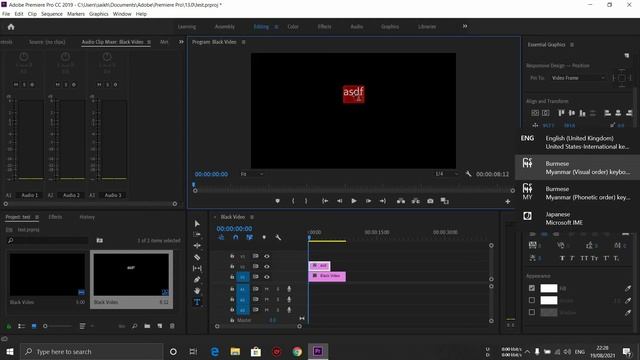This screenshot has height=360, width=640.
Task: Select Japanese Microsoft IME input
Action: [578, 218]
